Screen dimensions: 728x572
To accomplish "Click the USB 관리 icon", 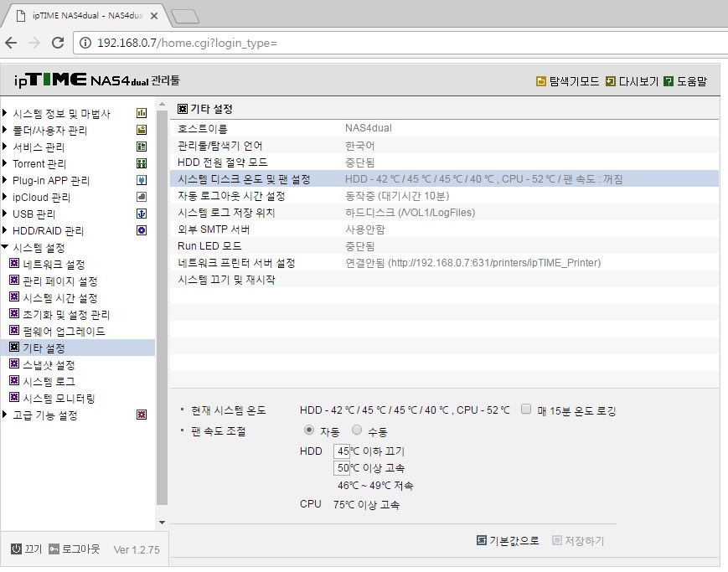I will pos(142,213).
